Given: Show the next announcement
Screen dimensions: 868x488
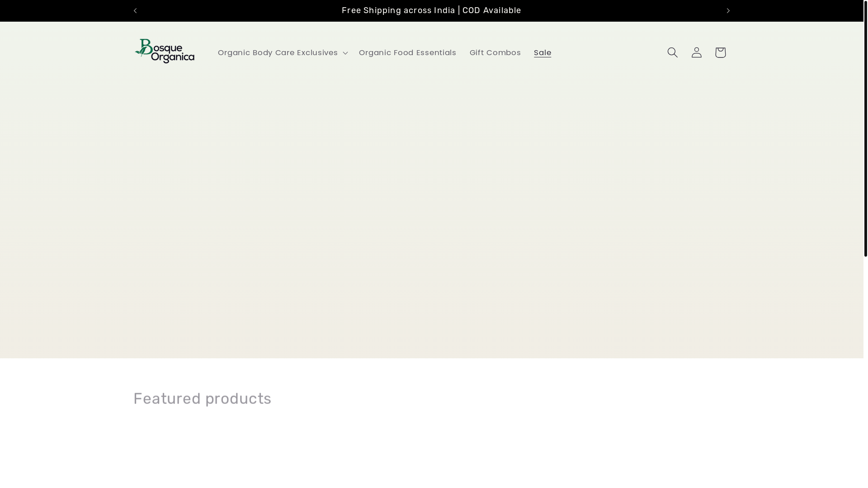Looking at the screenshot, I should pyautogui.click(x=728, y=10).
